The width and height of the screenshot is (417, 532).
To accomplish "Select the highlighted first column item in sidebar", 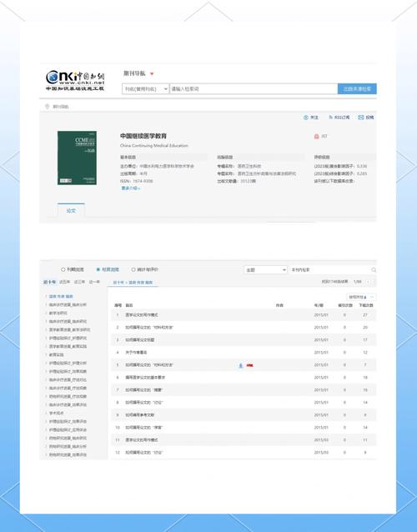I will pyautogui.click(x=61, y=297).
